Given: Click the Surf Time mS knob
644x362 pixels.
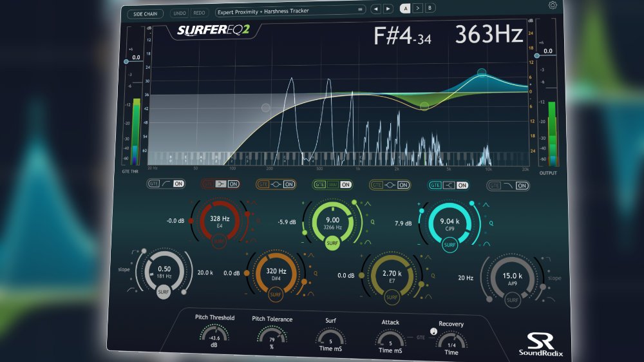Looking at the screenshot, I should [330, 338].
